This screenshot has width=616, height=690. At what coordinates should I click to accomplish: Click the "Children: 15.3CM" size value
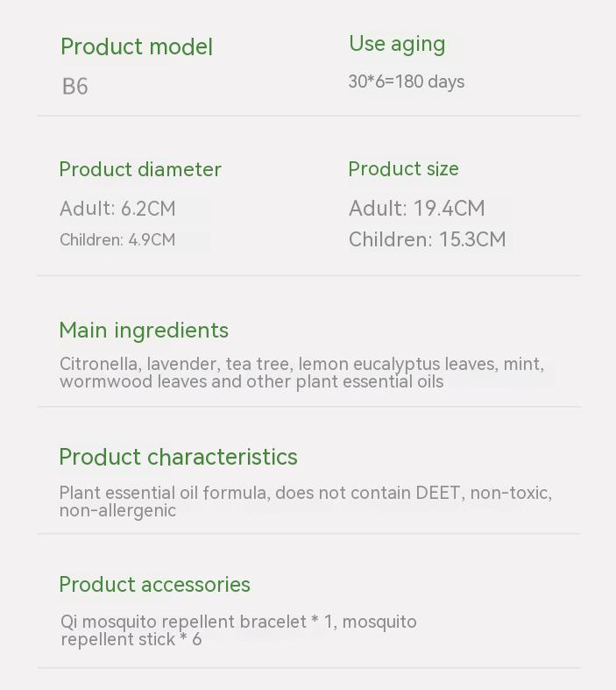click(x=427, y=240)
